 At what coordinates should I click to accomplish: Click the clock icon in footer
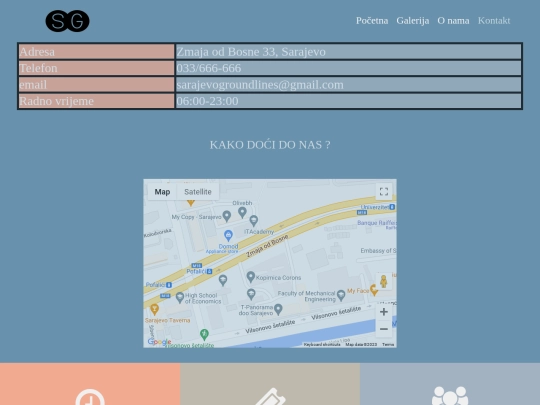[x=90, y=397]
